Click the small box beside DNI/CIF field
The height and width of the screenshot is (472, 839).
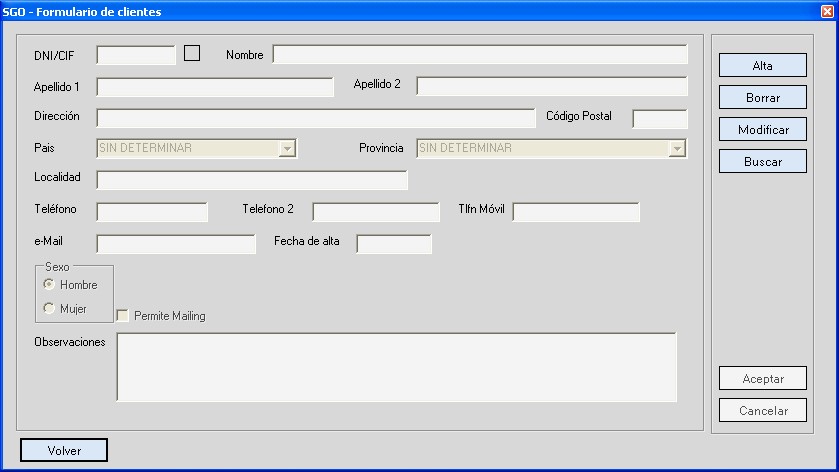[x=192, y=53]
